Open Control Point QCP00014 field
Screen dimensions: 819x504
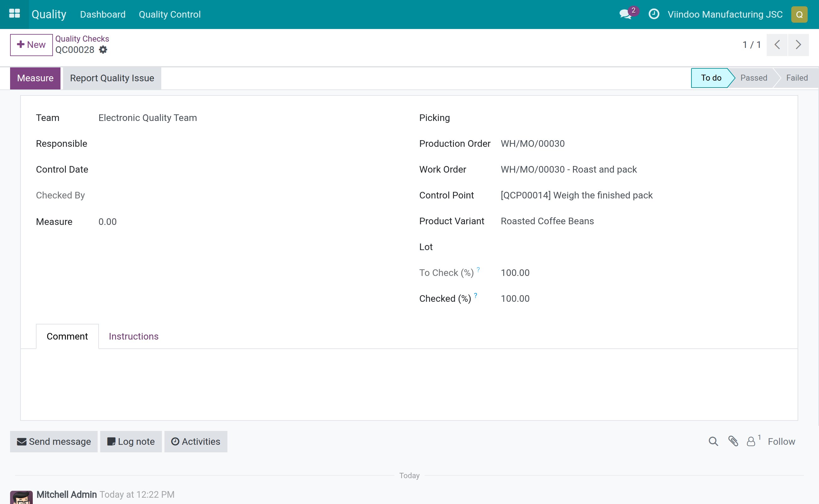coord(576,195)
